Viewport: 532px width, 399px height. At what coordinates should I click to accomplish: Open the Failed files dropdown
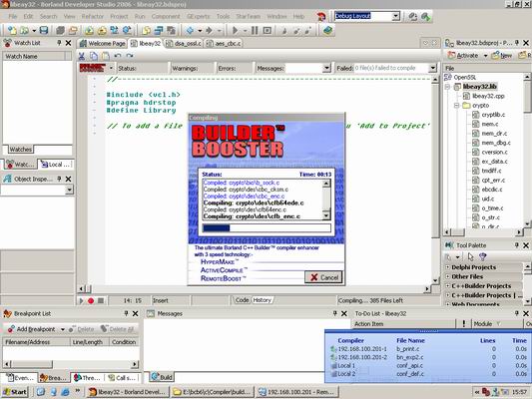pyautogui.click(x=432, y=68)
